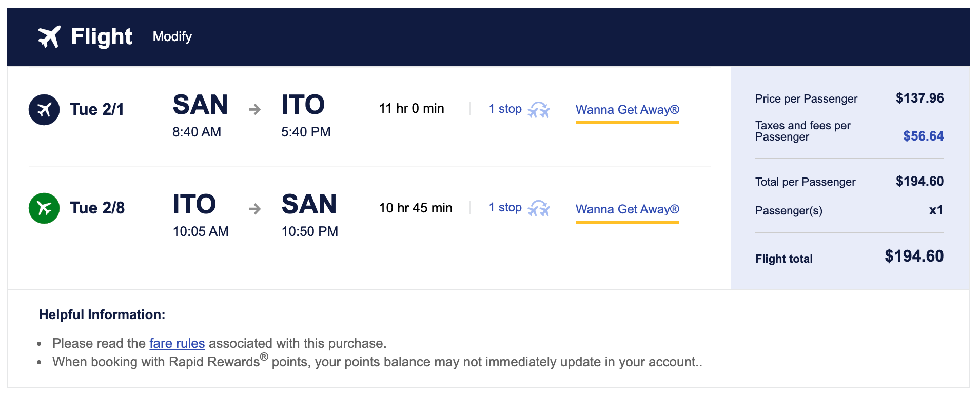Click the Helpful Information heading
The image size is (980, 395).
tap(102, 314)
